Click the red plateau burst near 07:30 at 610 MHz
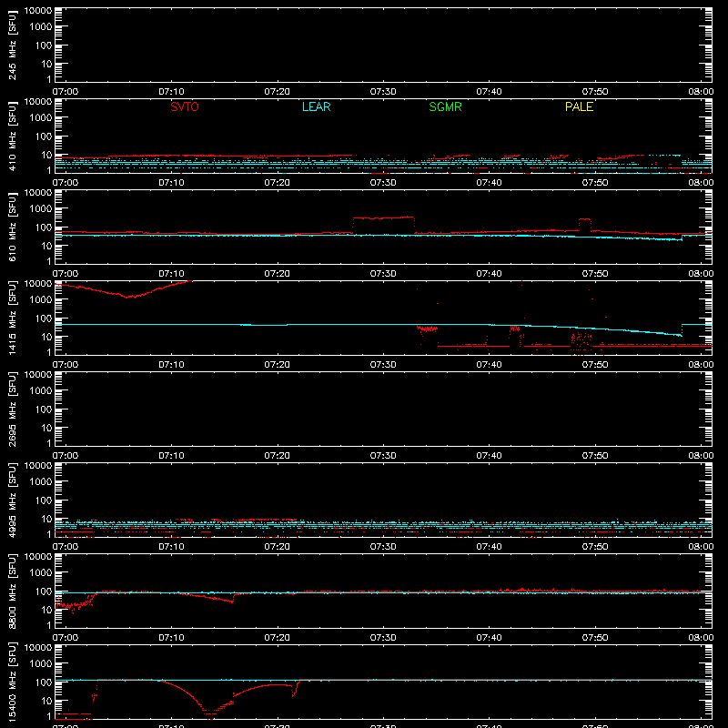 click(383, 217)
